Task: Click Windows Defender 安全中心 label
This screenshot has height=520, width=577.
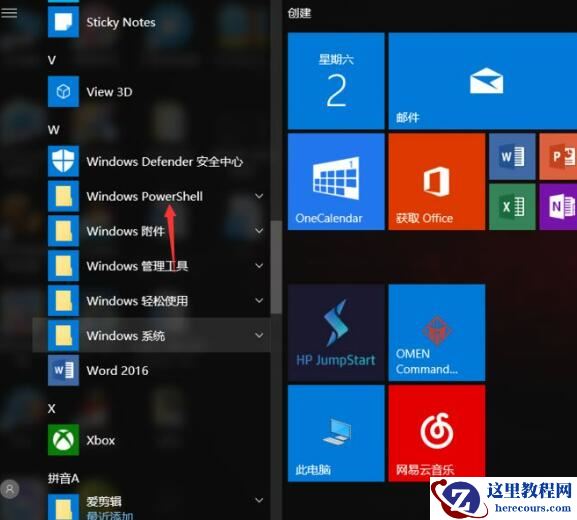Action: tap(164, 162)
